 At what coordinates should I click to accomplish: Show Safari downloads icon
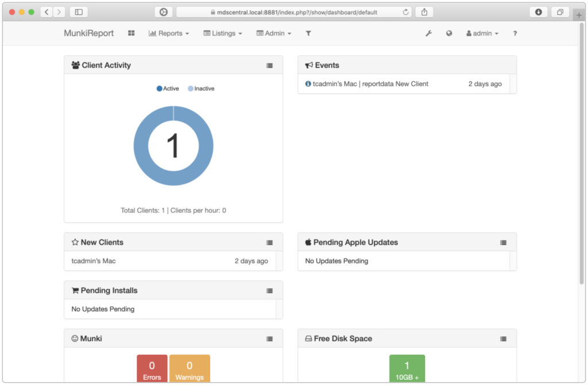(539, 12)
